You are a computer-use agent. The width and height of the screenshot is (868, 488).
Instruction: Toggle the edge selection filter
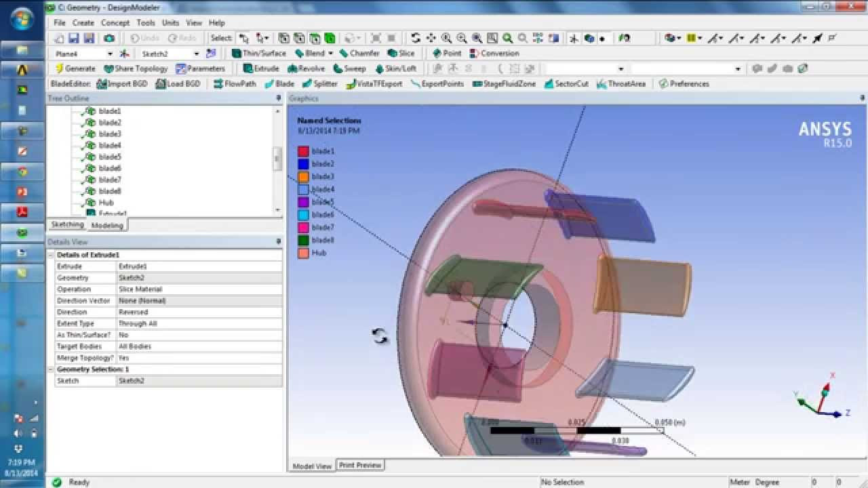tap(298, 38)
